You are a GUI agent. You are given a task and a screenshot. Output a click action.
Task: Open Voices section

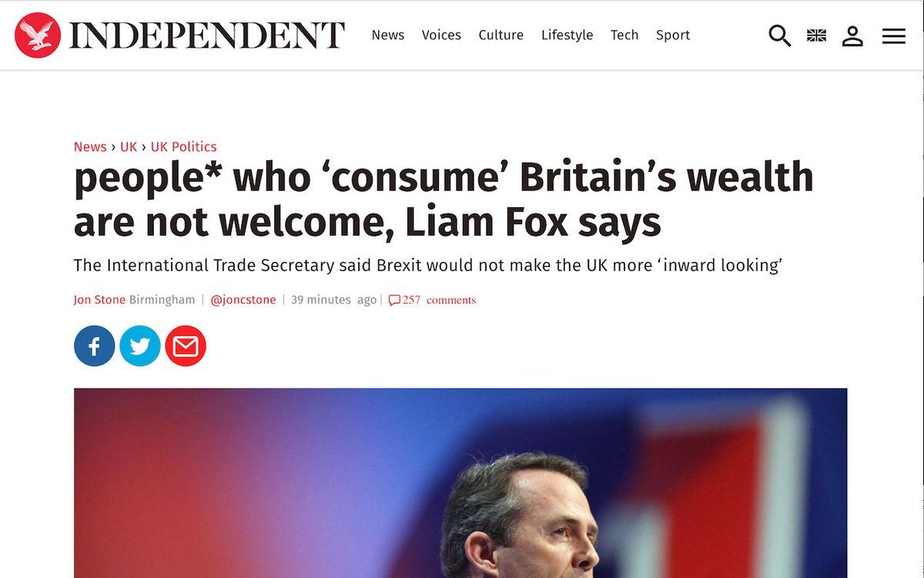[x=441, y=35]
